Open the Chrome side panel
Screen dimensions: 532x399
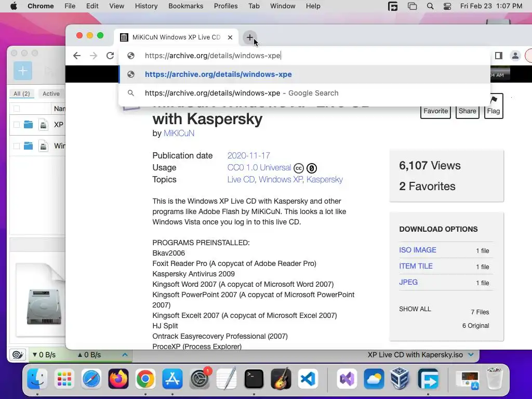pyautogui.click(x=498, y=56)
